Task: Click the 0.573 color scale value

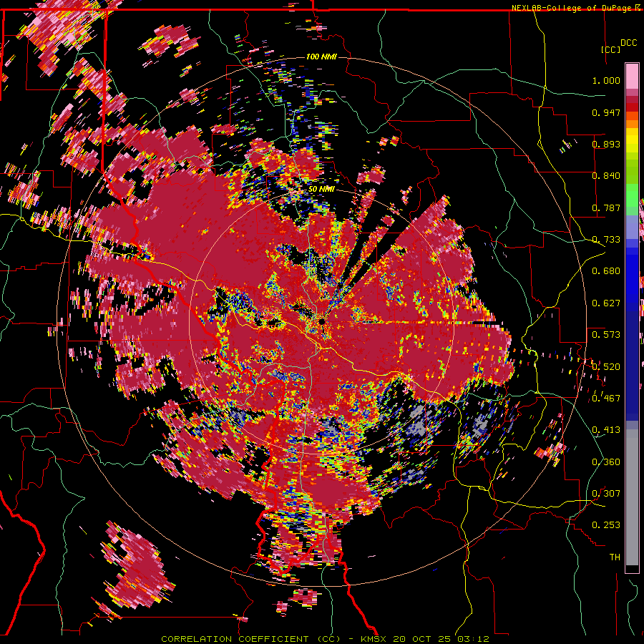Action: [606, 335]
